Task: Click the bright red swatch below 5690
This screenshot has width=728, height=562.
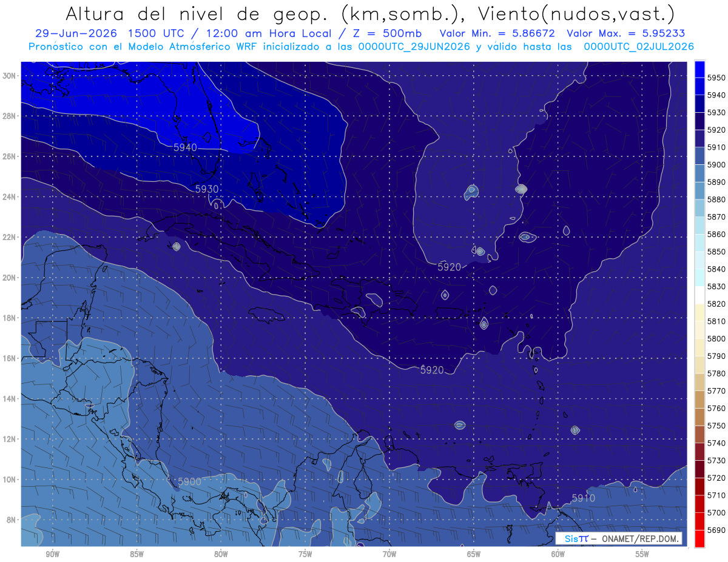Action: (x=699, y=538)
